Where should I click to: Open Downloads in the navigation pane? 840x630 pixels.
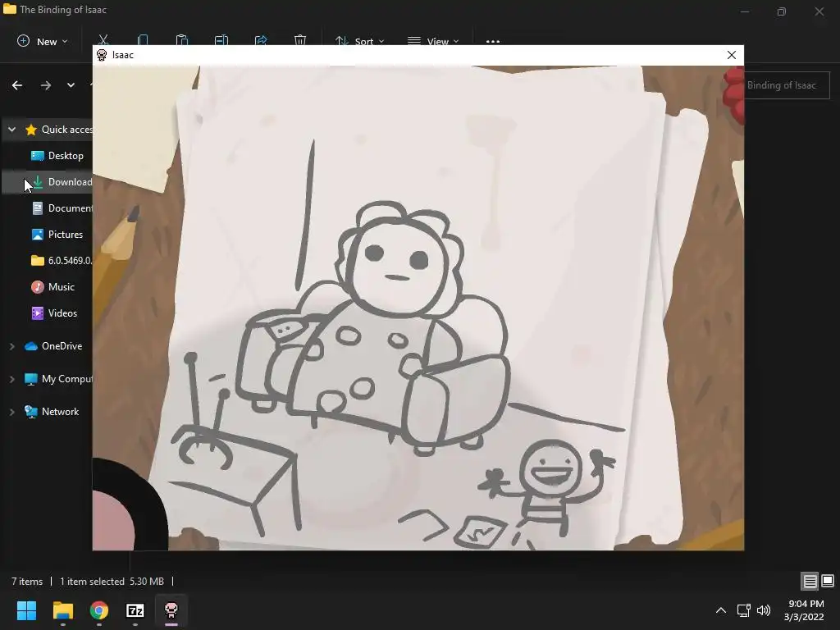point(62,182)
